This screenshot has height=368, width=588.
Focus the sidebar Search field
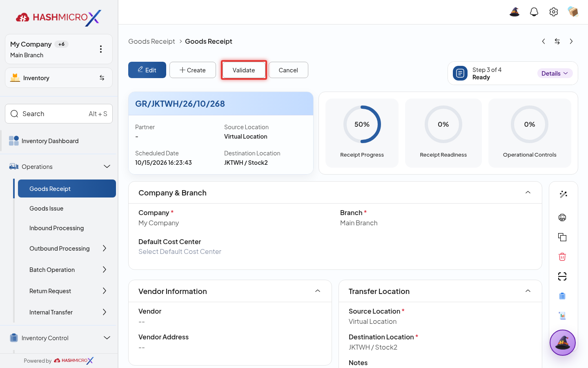(x=59, y=114)
